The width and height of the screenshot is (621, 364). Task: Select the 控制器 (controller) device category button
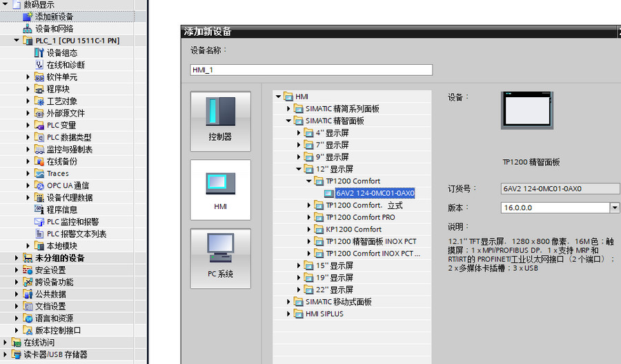pyautogui.click(x=220, y=121)
